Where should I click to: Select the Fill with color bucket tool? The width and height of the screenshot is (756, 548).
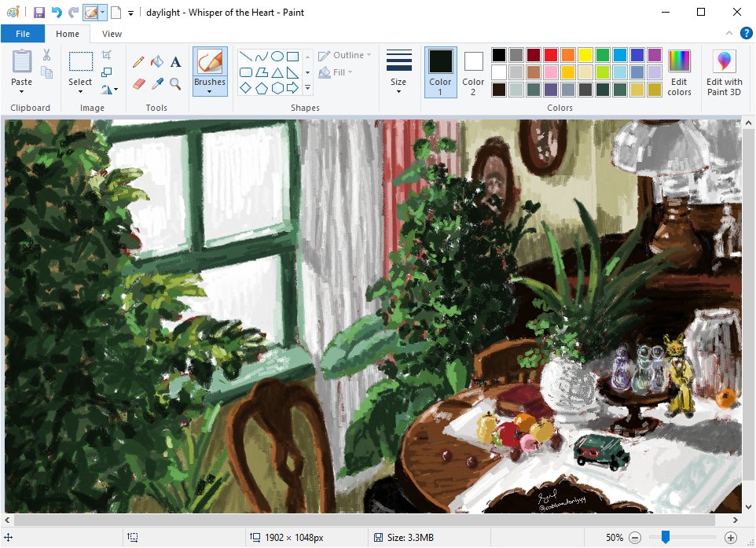tap(156, 62)
